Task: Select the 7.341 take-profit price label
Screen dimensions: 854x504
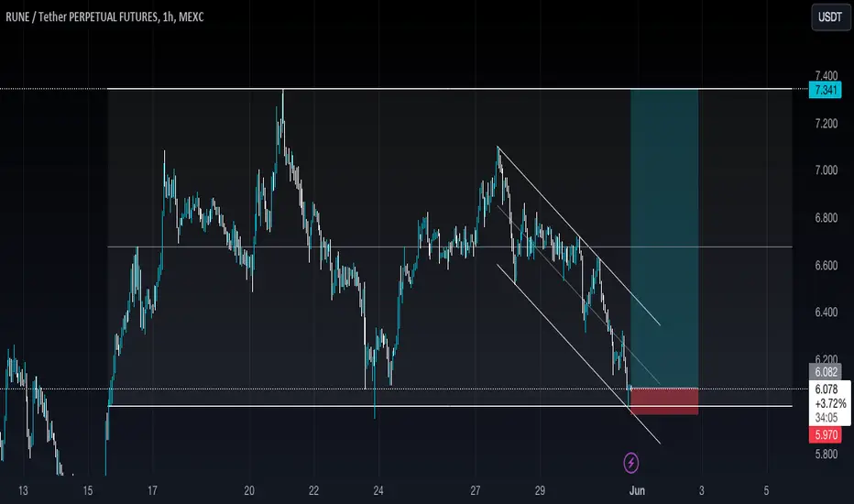Action: pyautogui.click(x=825, y=90)
